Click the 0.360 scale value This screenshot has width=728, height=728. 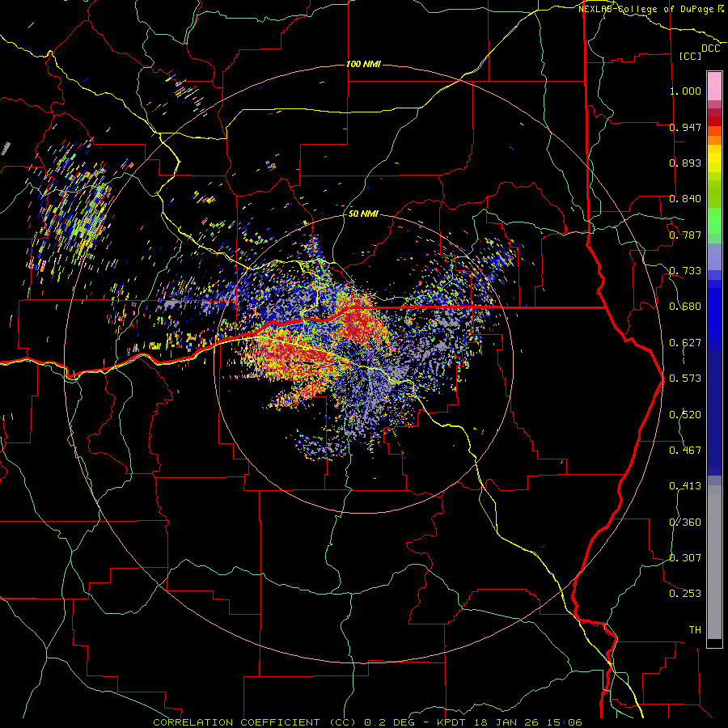[x=685, y=523]
